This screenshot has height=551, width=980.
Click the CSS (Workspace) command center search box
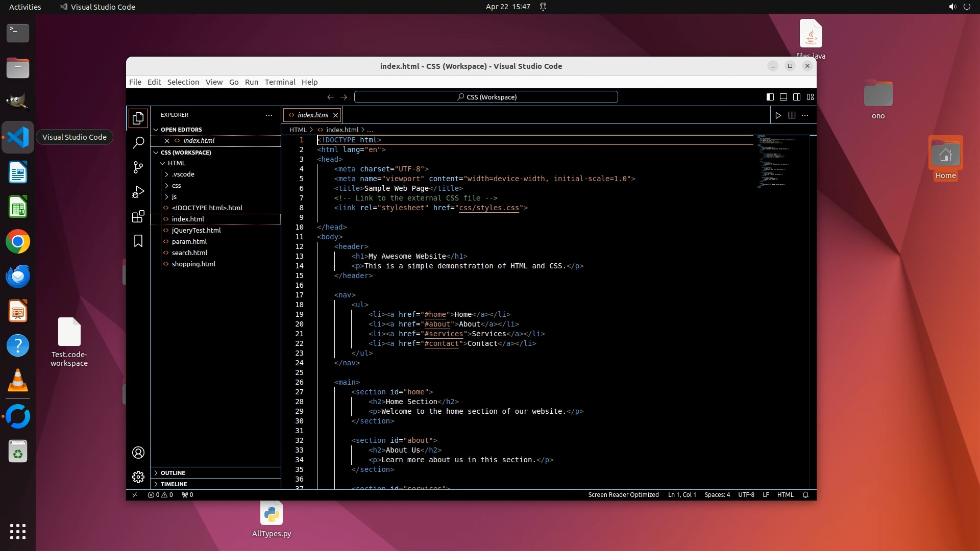[486, 97]
